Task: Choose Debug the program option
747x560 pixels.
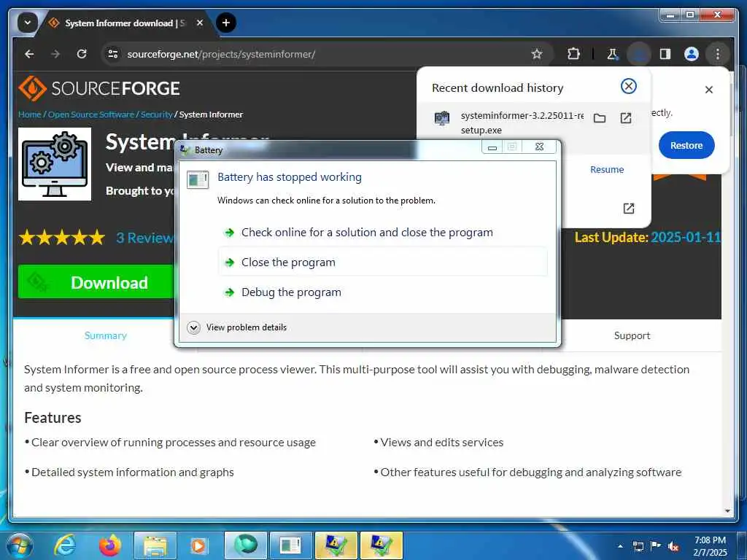Action: coord(383,292)
